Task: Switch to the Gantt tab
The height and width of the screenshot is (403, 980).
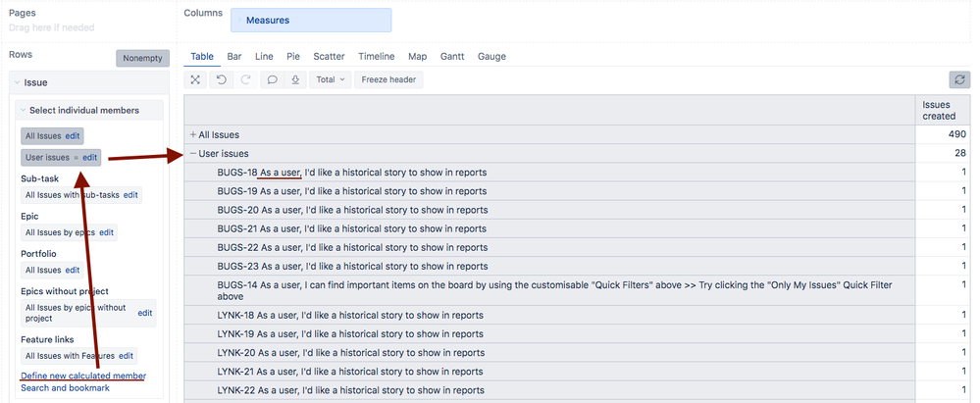Action: click(x=452, y=56)
